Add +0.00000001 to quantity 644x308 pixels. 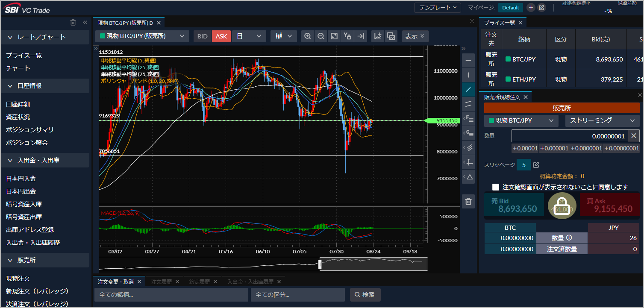click(x=621, y=148)
